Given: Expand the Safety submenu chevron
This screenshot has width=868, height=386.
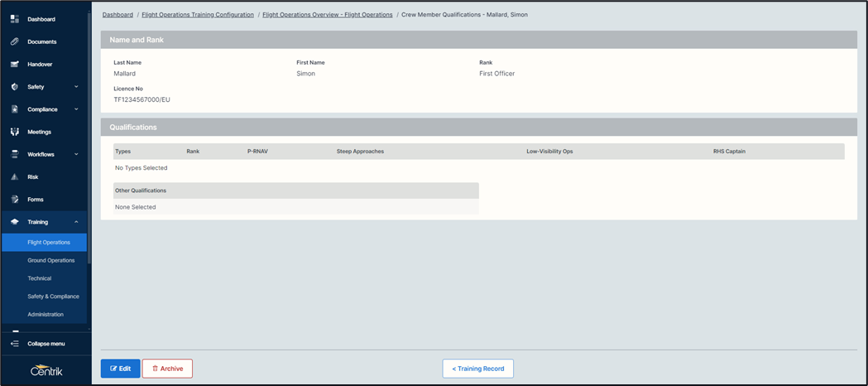Looking at the screenshot, I should pyautogui.click(x=76, y=86).
